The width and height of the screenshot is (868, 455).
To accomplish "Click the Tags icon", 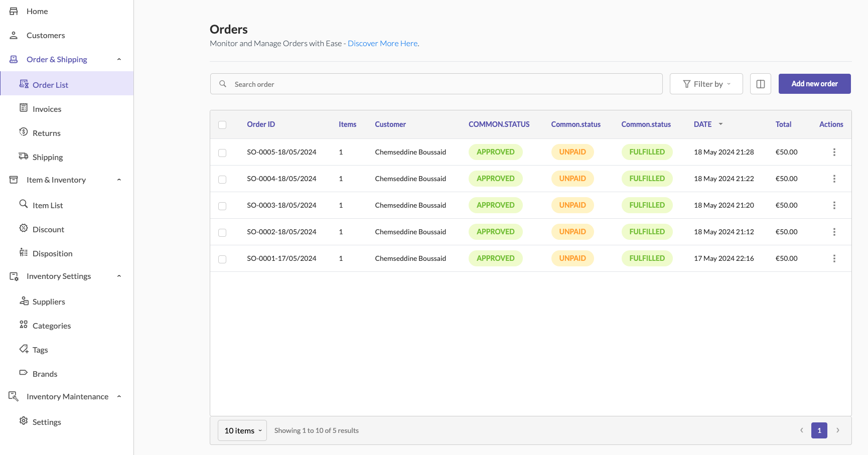I will (x=24, y=349).
